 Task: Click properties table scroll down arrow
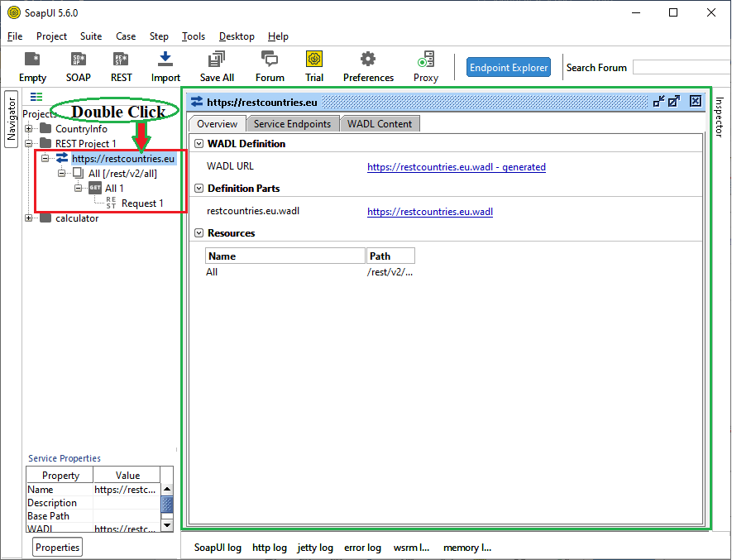pyautogui.click(x=167, y=525)
